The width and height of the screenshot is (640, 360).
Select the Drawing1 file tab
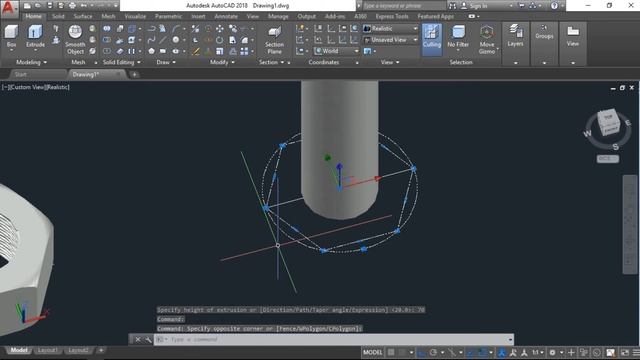pos(86,74)
